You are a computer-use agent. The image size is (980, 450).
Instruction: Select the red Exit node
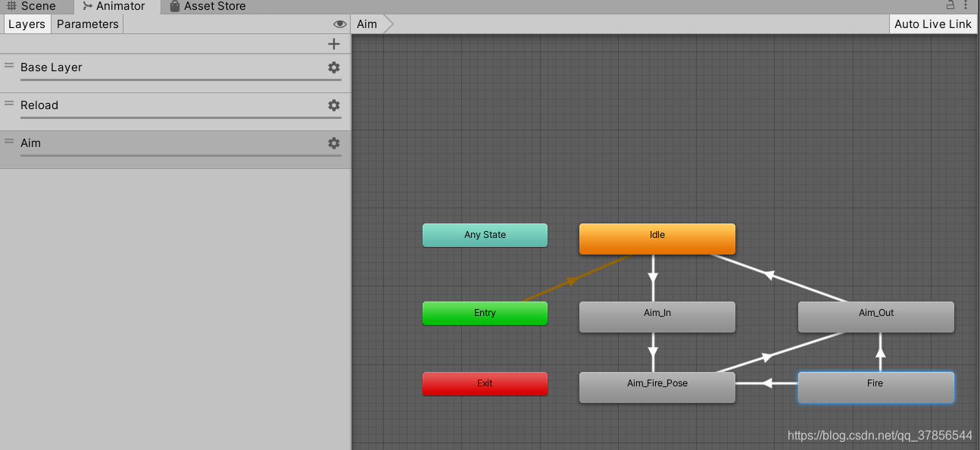pyautogui.click(x=485, y=383)
